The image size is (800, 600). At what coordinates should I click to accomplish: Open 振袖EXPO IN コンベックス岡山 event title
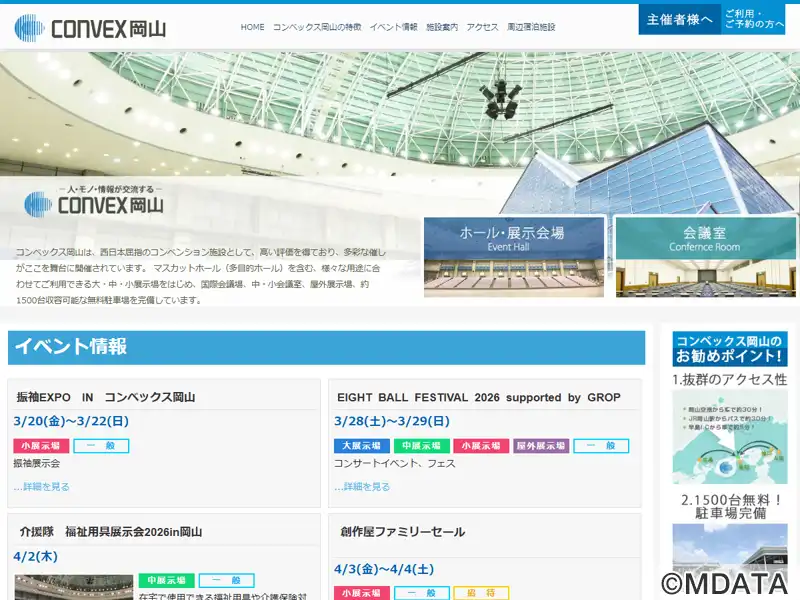106,397
